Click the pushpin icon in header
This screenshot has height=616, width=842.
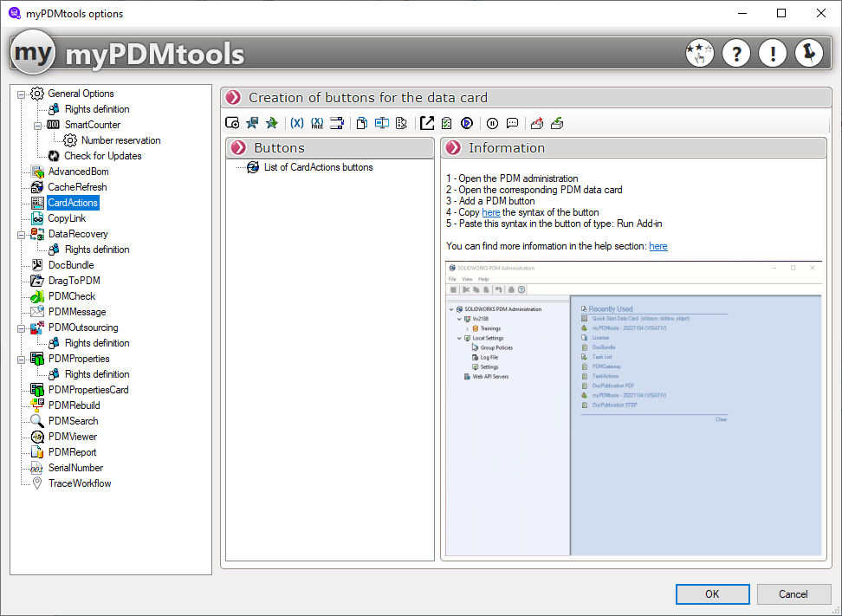tap(808, 54)
